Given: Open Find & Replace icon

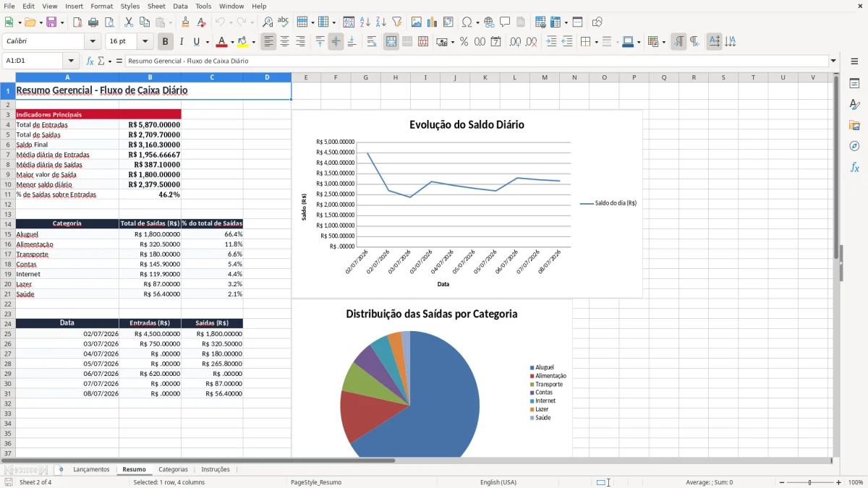Looking at the screenshot, I should click(x=268, y=22).
